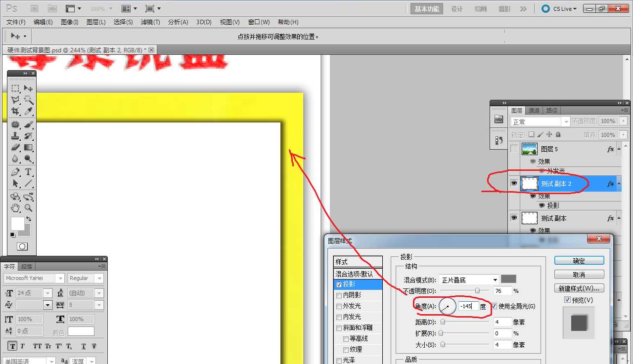The width and height of the screenshot is (633, 364).
Task: Select the Clone Stamp tool
Action: point(15,136)
